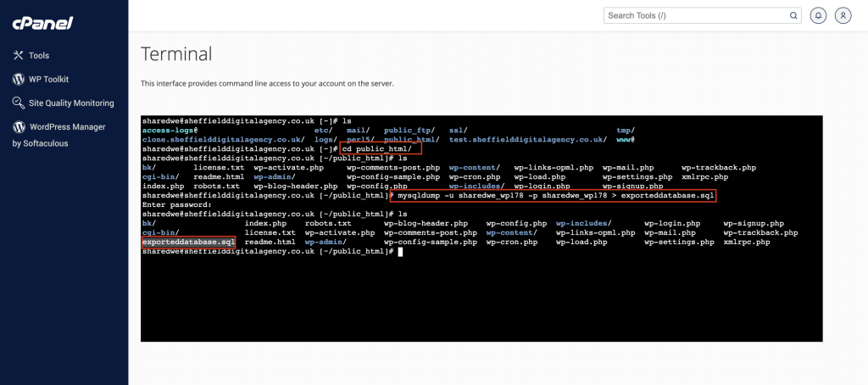
Task: Click 'wp-blog-header.php' in the last listing
Action: coord(426,223)
